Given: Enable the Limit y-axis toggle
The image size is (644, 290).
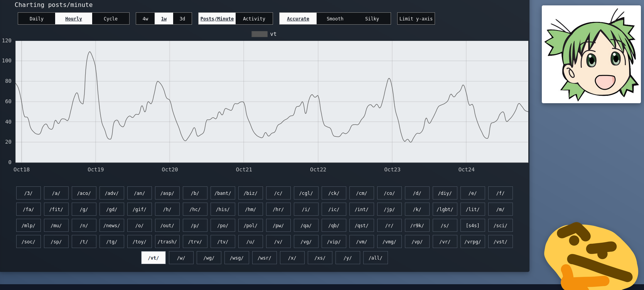Looking at the screenshot, I should pyautogui.click(x=416, y=18).
